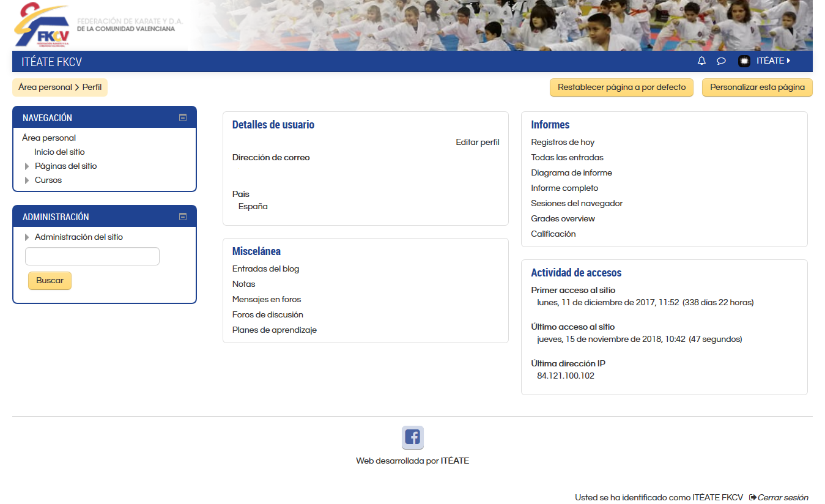Open Mensajes en foros link

tap(267, 300)
